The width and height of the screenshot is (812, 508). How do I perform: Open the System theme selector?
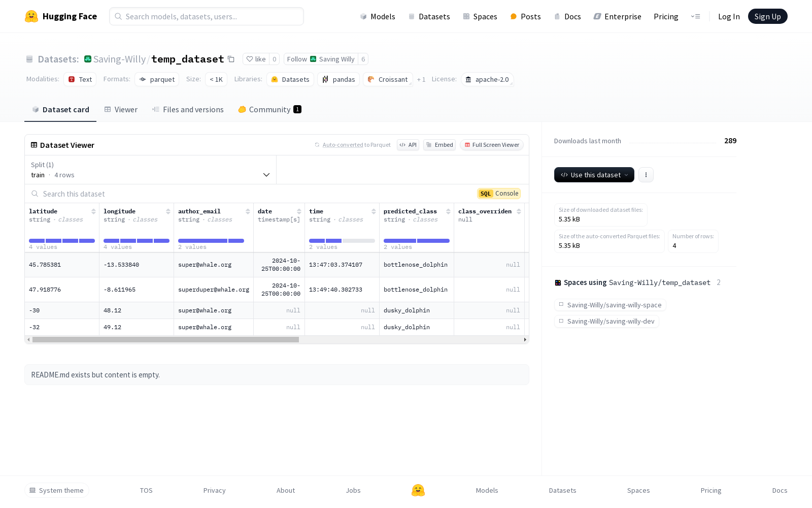click(57, 490)
